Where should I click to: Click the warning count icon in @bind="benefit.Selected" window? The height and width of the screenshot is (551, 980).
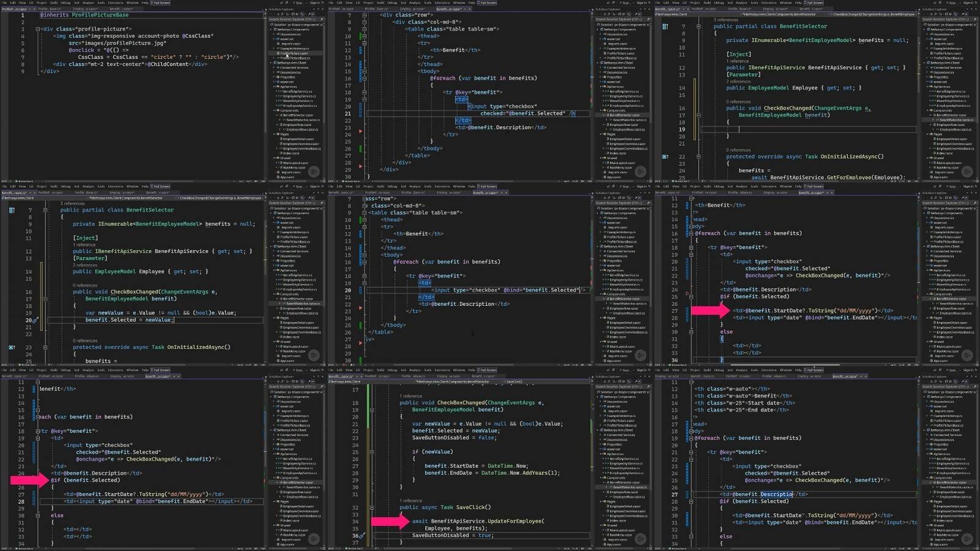[352, 365]
